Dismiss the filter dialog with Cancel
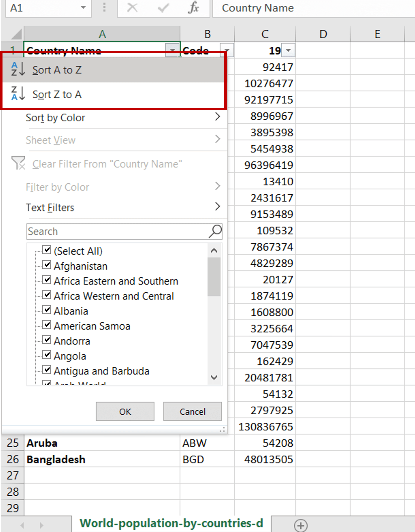The image size is (415, 532). pyautogui.click(x=192, y=411)
